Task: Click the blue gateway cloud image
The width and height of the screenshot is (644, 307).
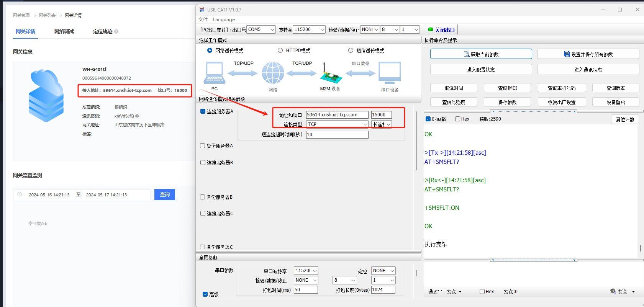Action: pos(46,96)
